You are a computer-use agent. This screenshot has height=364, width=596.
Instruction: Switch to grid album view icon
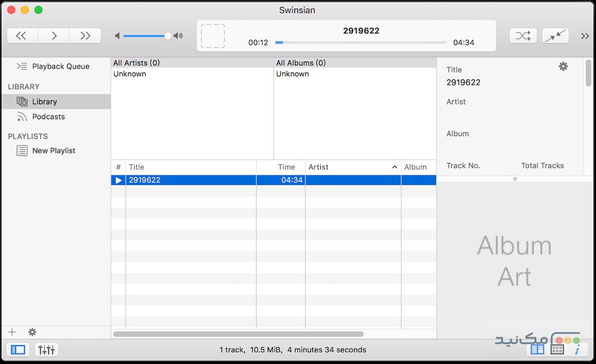[557, 349]
